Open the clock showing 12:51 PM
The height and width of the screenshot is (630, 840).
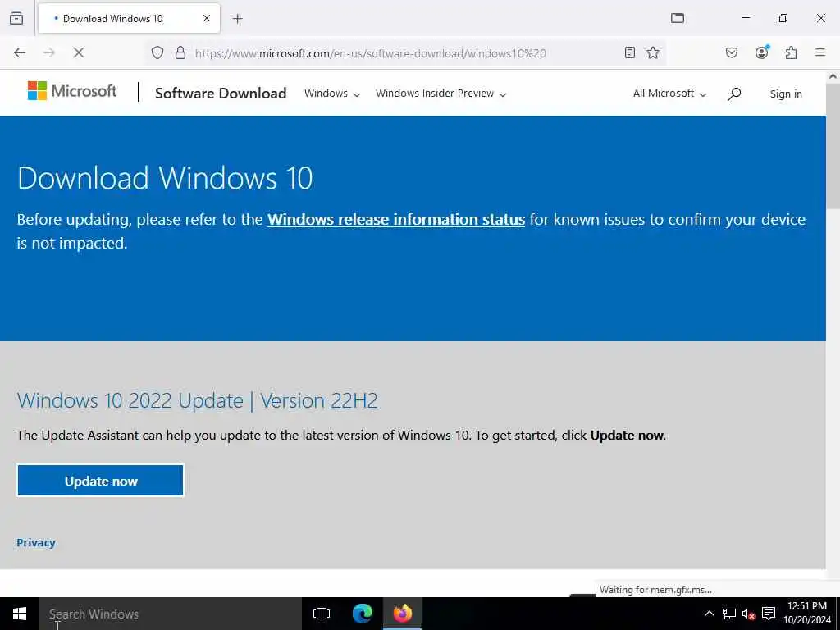(807, 614)
